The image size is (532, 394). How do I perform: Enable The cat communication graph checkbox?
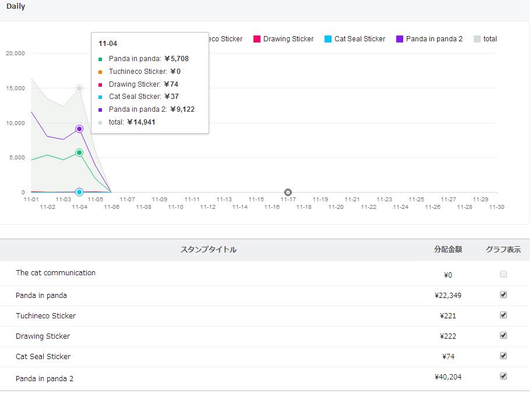tap(503, 274)
